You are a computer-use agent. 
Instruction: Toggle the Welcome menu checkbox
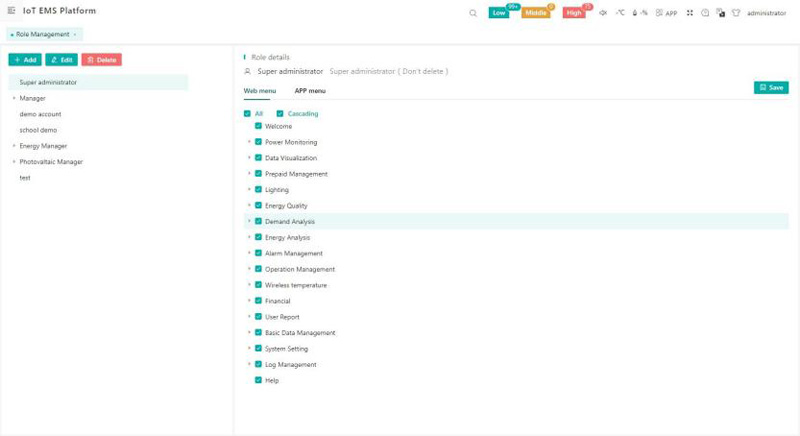258,126
